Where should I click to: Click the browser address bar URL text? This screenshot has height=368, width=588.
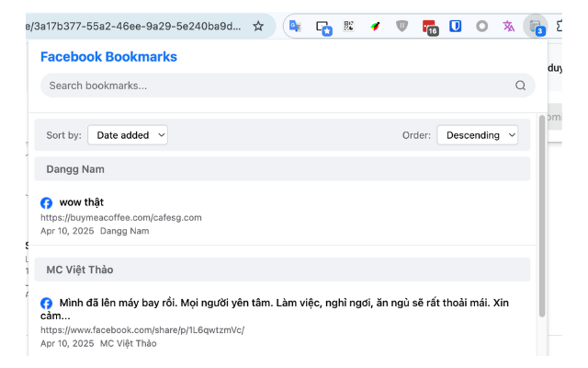point(133,27)
